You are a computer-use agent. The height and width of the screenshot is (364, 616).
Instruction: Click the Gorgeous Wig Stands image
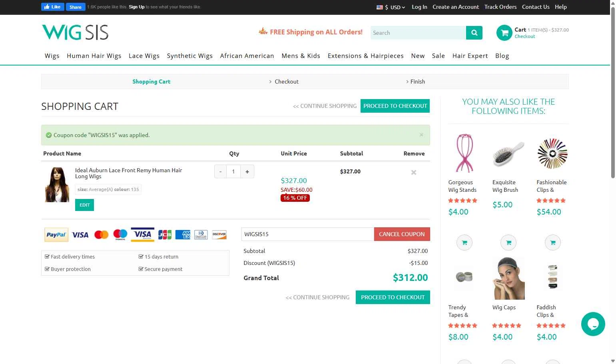pyautogui.click(x=464, y=153)
